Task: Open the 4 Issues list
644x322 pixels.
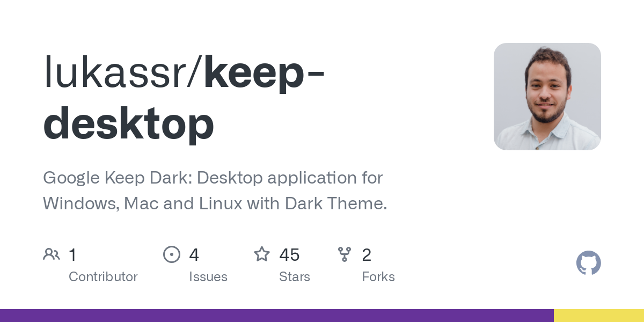Action: coord(194,254)
